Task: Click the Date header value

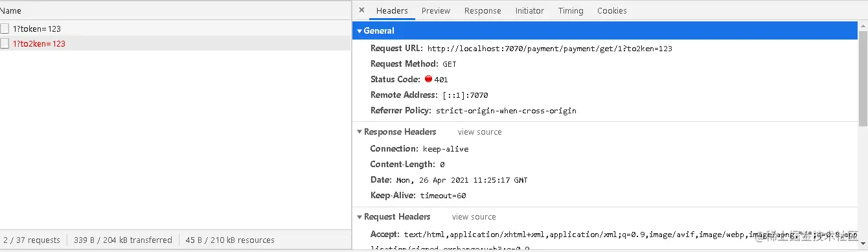Action: (462, 180)
